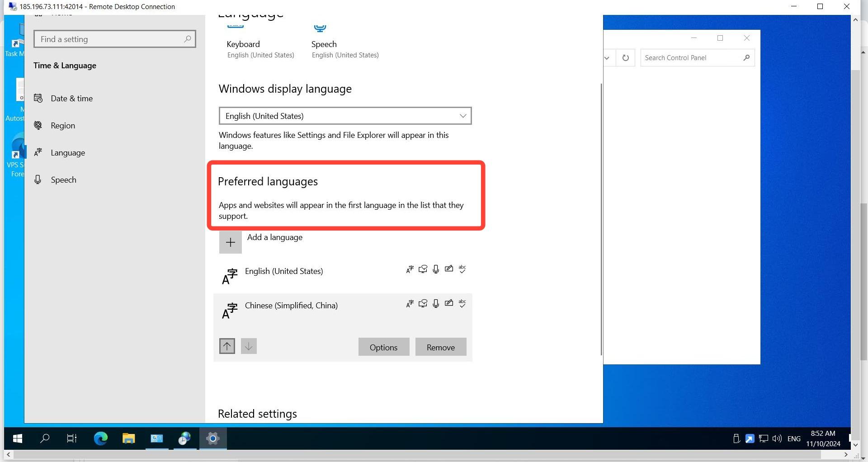Expand the Control Panel address history chevron
The width and height of the screenshot is (868, 462).
607,58
